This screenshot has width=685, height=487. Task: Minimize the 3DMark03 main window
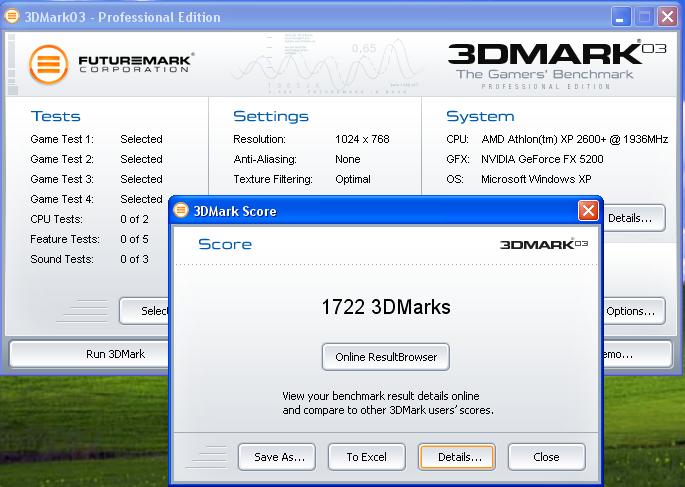(620, 17)
